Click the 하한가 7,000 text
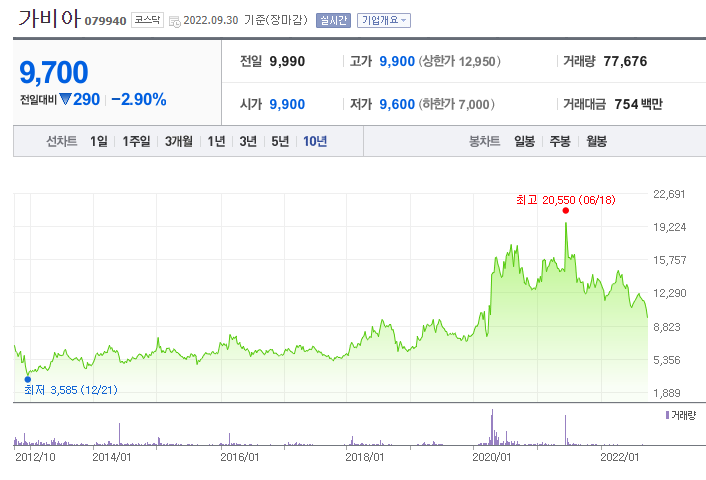 [457, 104]
